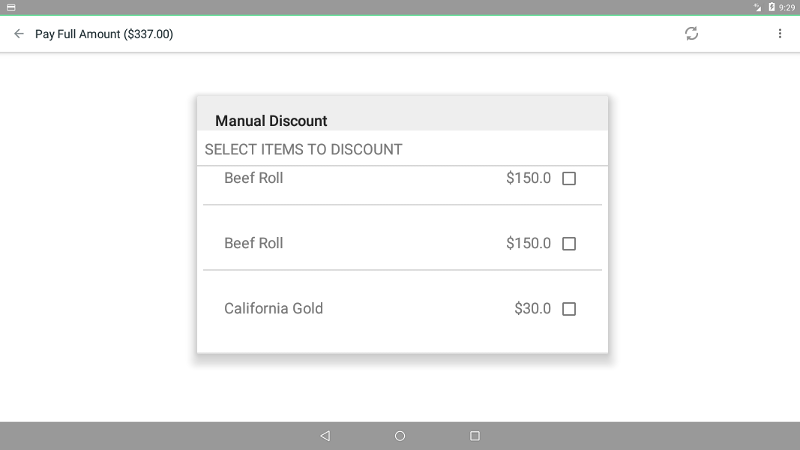Tap the clock time in status bar

787,7
